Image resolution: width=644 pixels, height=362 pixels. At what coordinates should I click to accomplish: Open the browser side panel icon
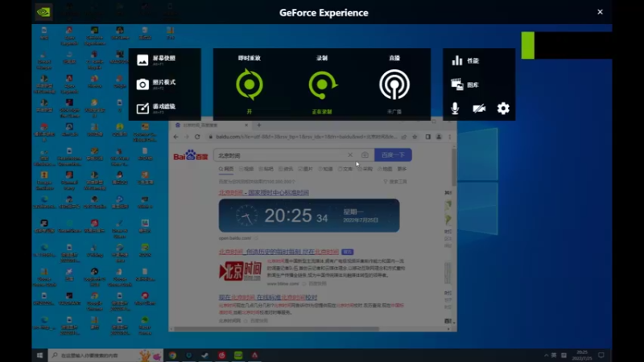tap(428, 137)
